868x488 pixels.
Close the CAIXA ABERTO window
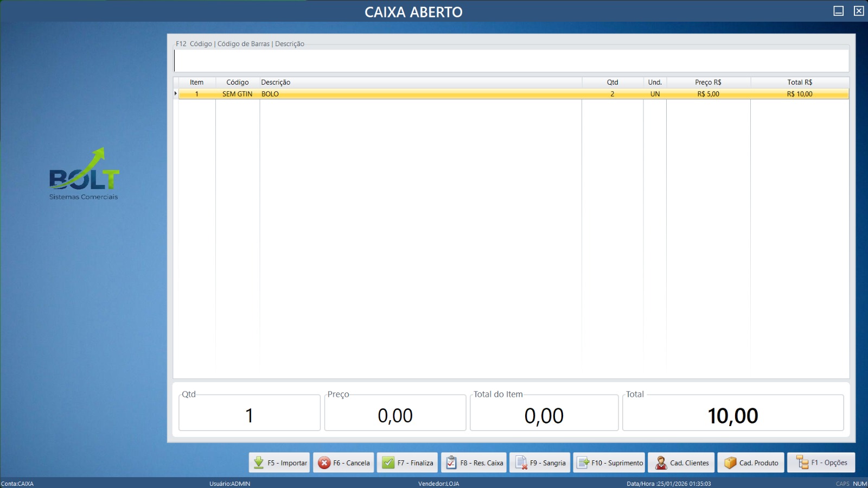[x=859, y=11]
